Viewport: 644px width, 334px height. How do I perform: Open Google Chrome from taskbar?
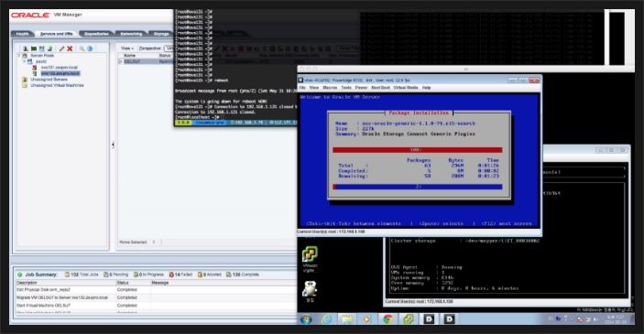coord(387,319)
